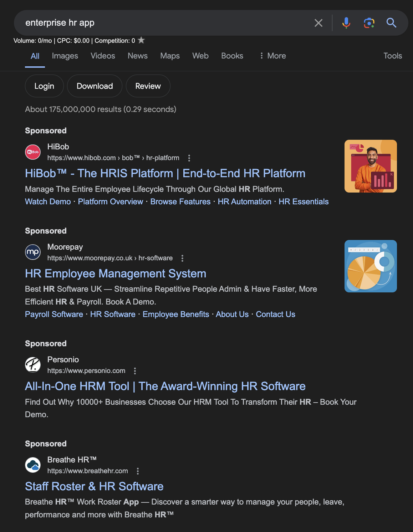The height and width of the screenshot is (532, 413).
Task: Apply the Download suggestion chip
Action: 95,86
